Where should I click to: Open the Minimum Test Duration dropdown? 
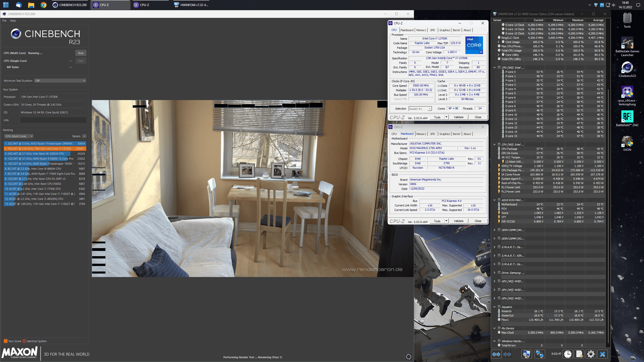click(60, 81)
